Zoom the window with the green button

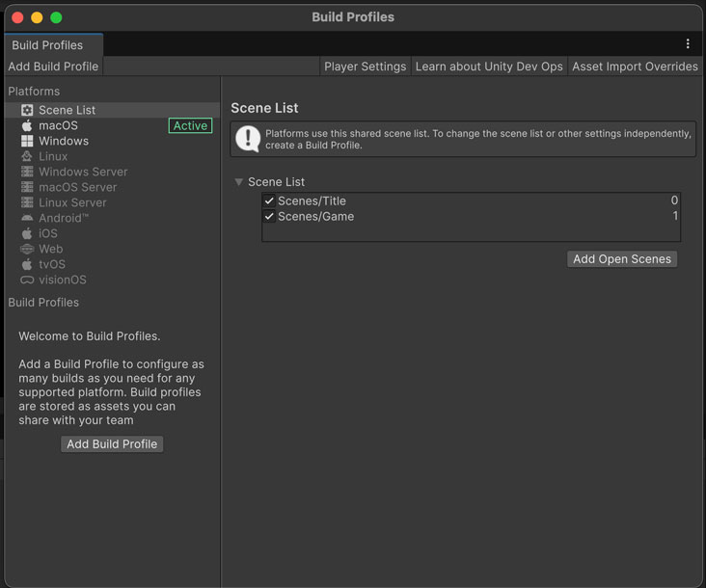[56, 17]
